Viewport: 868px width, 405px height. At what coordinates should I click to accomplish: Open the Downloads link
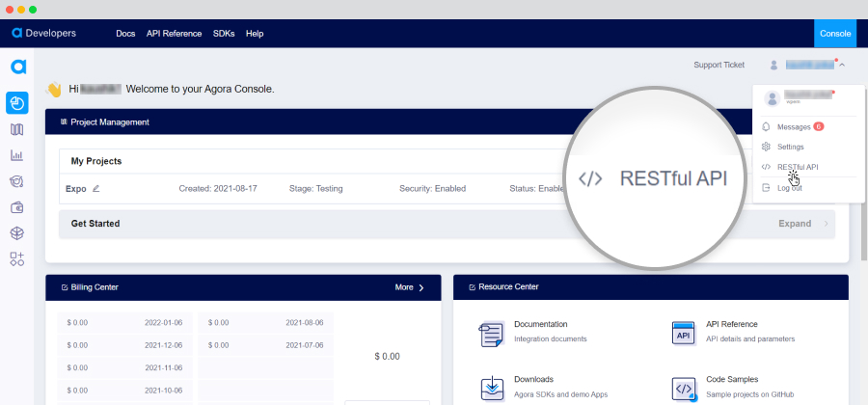[533, 380]
